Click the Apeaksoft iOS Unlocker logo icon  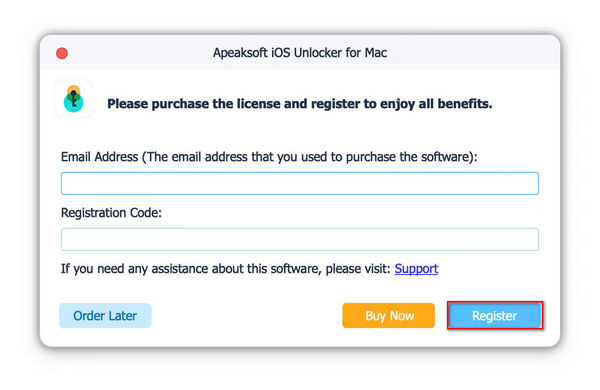tap(73, 99)
